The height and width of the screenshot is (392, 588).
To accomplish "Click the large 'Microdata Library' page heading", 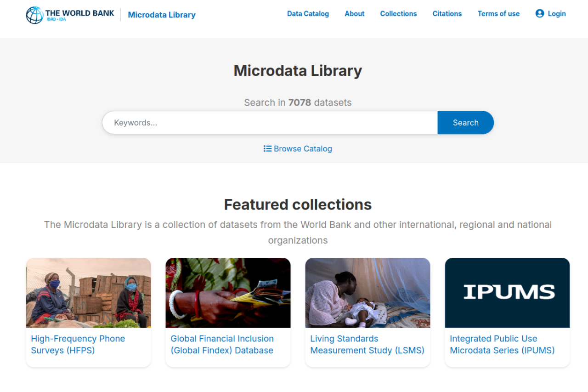I will (x=298, y=71).
